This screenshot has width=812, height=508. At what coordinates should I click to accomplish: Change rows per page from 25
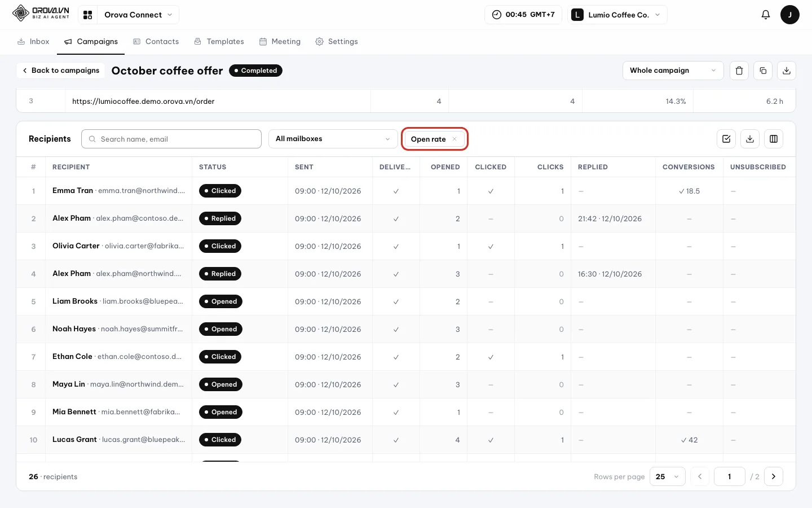668,476
